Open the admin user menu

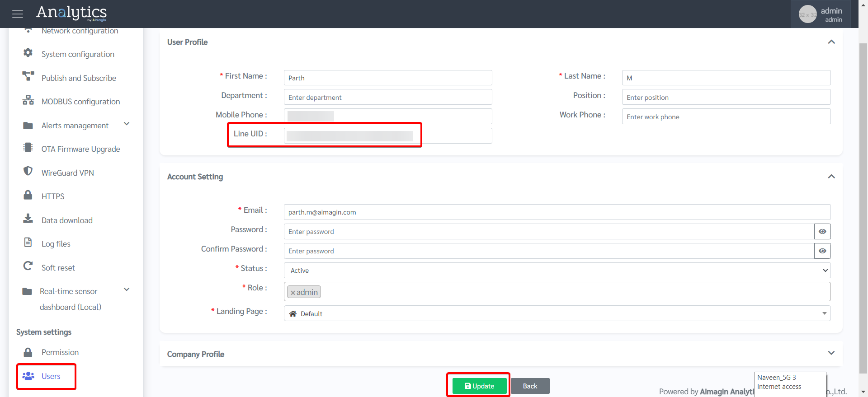(821, 14)
